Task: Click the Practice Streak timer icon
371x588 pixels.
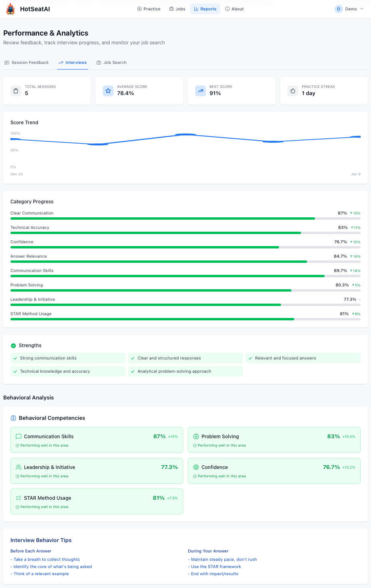Action: tap(293, 91)
